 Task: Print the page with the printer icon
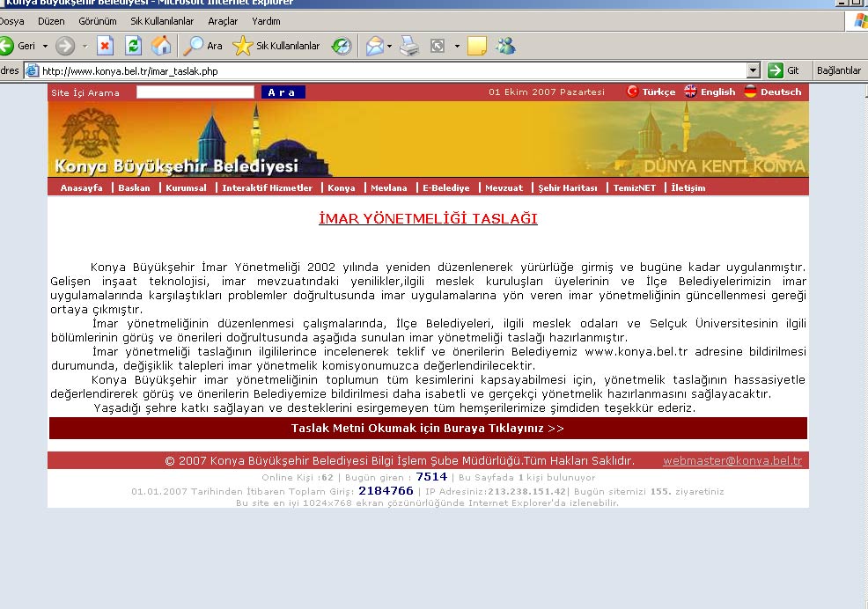(409, 46)
